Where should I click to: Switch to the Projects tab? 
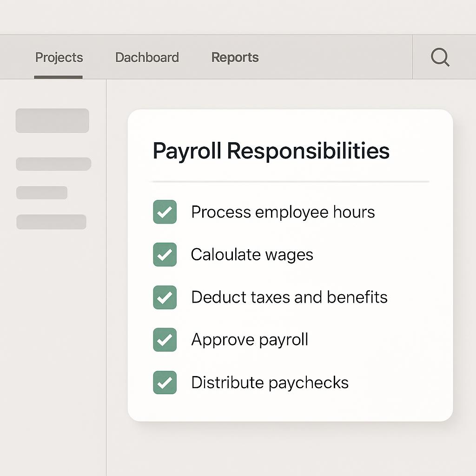pos(59,58)
